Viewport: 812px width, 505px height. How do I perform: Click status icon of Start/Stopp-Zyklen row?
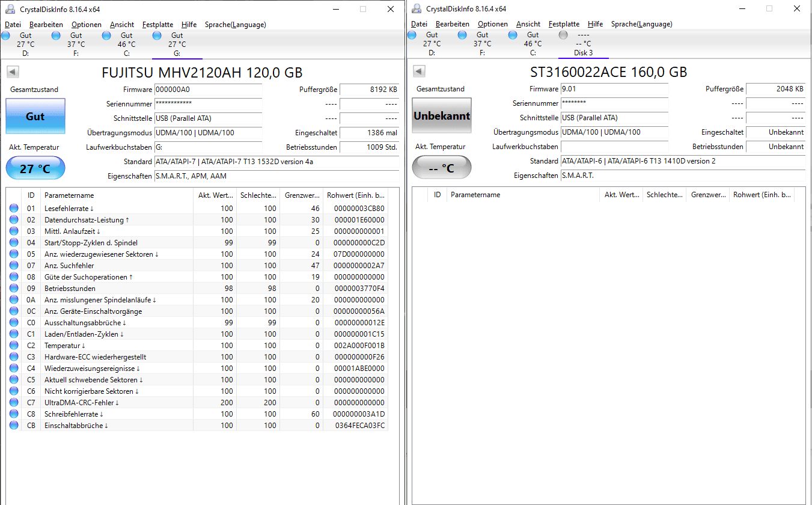coord(14,243)
